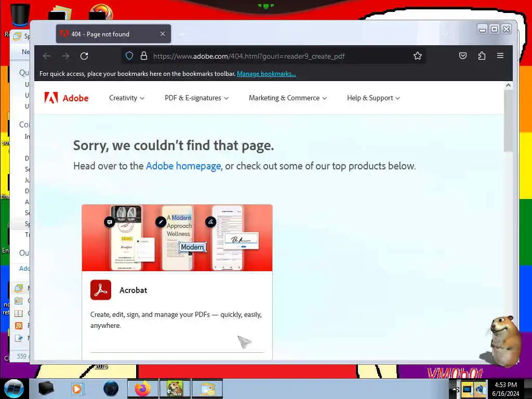Expand the Marketing & Commerce dropdown
The image size is (532, 399).
288,98
